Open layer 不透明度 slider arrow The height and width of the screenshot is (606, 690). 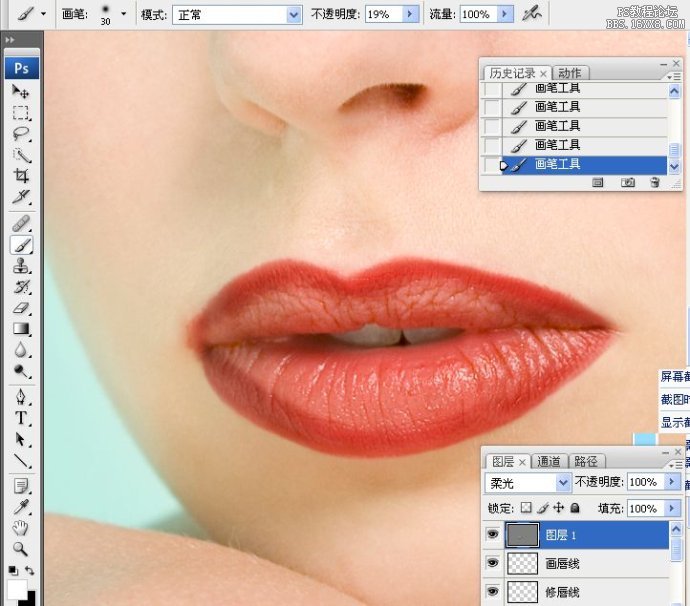point(672,482)
